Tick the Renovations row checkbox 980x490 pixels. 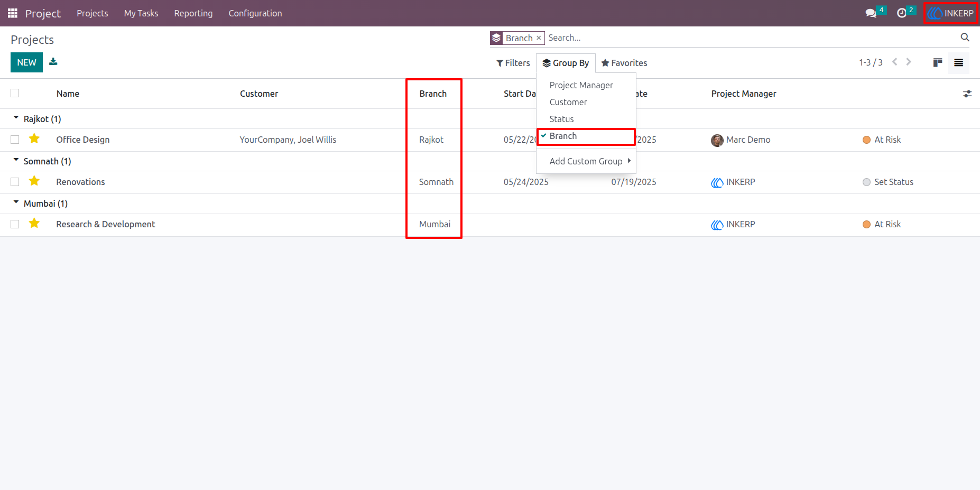coord(15,182)
